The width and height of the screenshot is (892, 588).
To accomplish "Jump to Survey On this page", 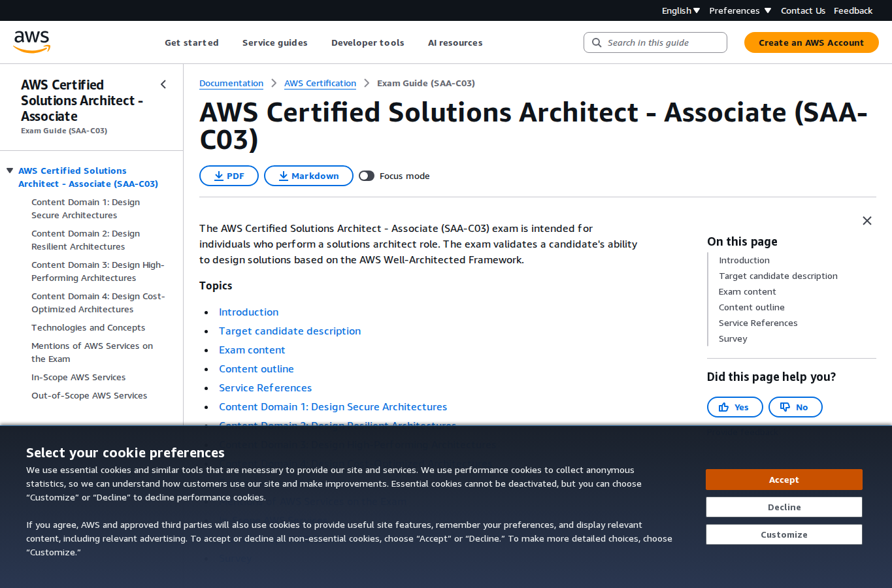I will [x=733, y=338].
